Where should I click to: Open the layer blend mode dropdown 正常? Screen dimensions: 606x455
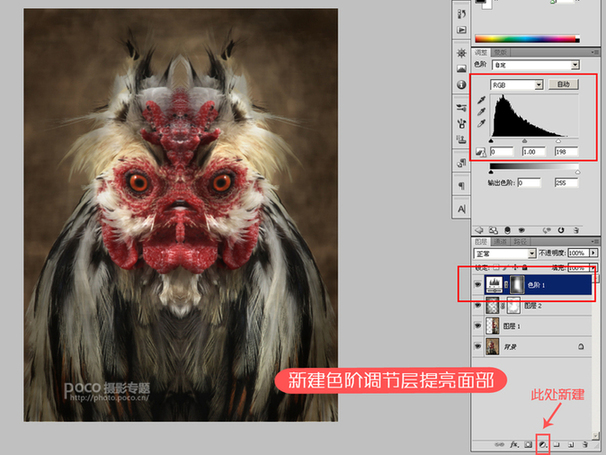point(500,255)
